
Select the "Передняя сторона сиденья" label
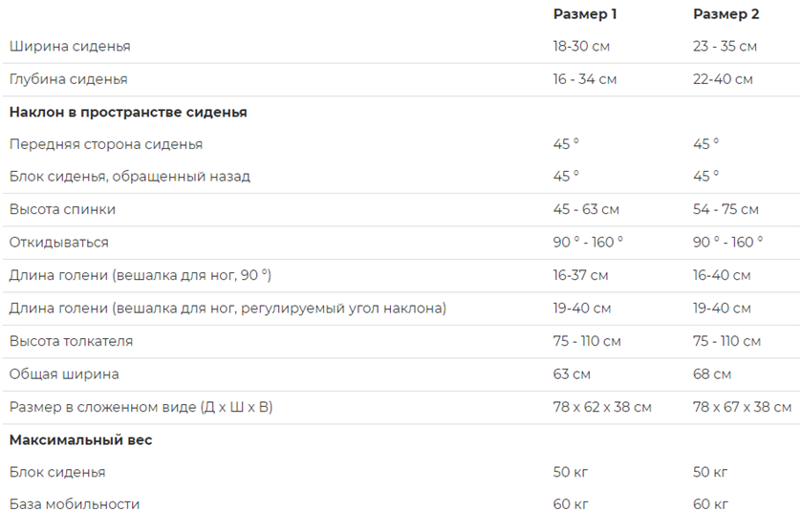106,144
